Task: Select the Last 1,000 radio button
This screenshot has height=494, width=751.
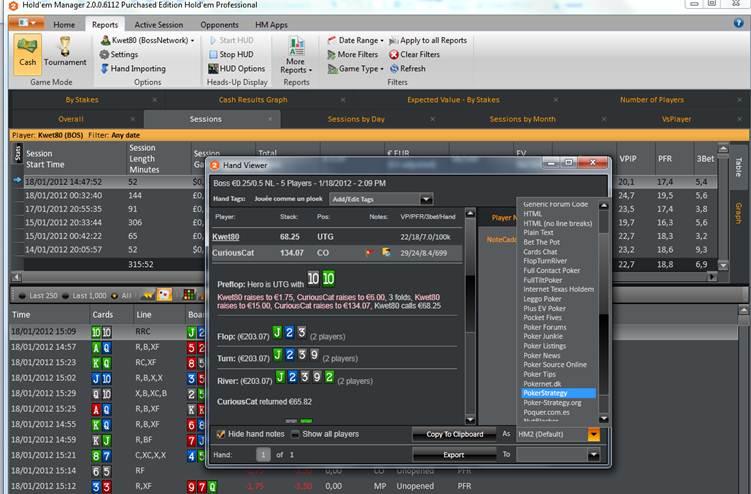Action: 66,296
